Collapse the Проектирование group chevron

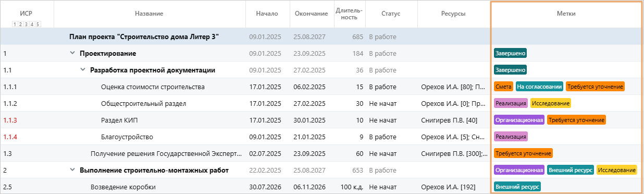pyautogui.click(x=72, y=53)
